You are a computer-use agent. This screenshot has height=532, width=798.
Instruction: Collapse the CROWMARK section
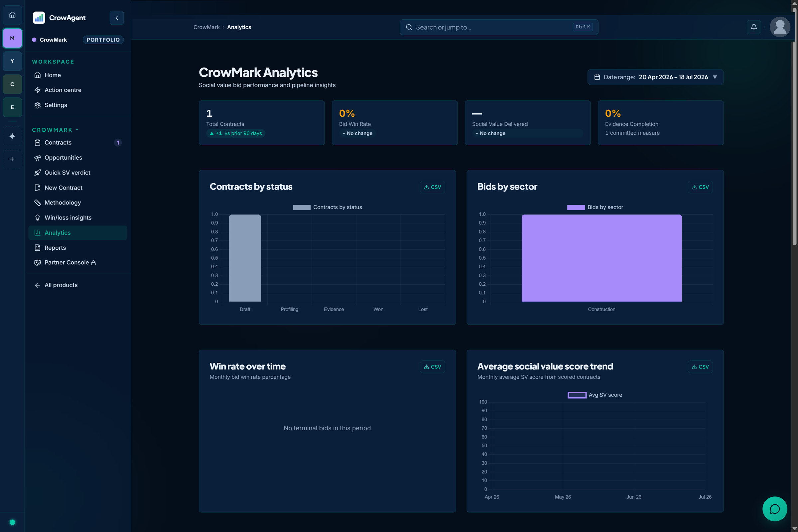55,130
